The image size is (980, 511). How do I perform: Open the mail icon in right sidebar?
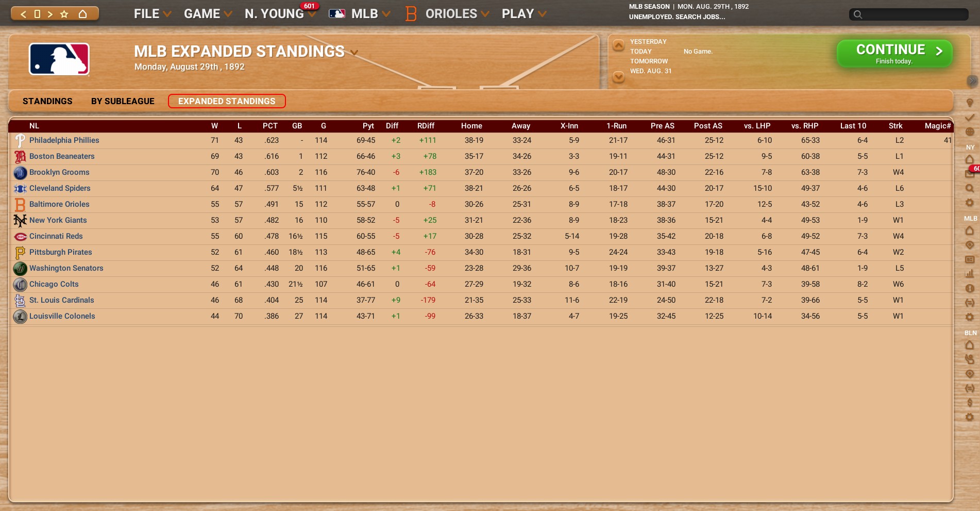click(969, 174)
